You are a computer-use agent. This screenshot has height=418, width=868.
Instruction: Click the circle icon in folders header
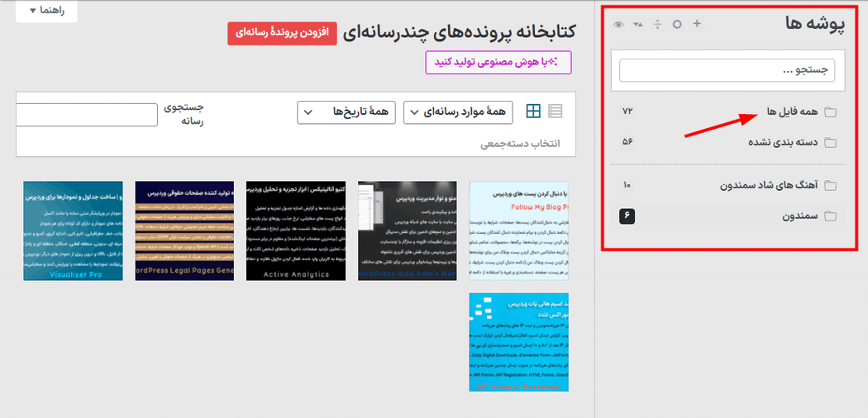pos(677,24)
